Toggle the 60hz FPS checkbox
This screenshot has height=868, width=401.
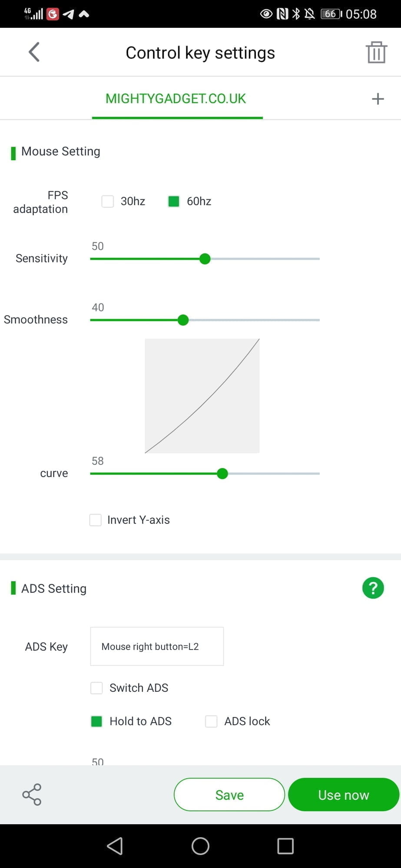[174, 201]
